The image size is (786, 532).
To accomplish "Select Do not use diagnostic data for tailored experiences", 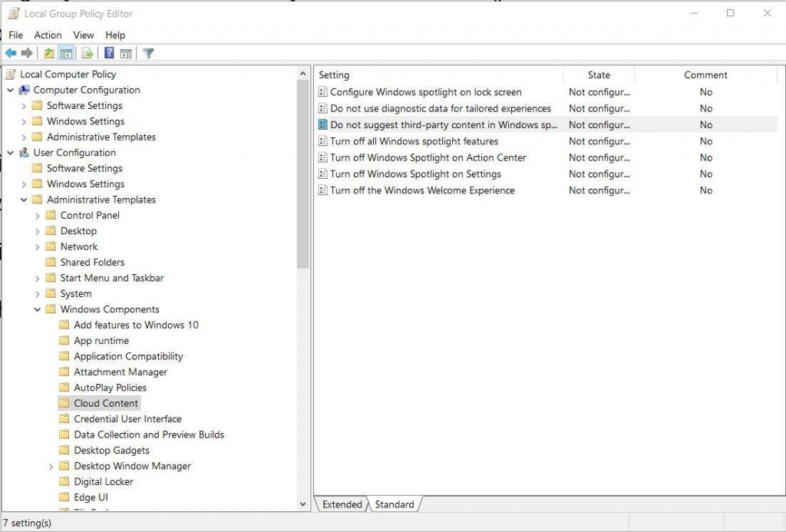I will click(x=434, y=108).
